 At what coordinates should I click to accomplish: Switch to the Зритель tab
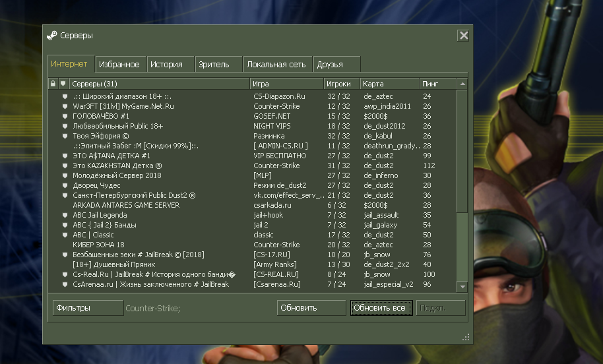218,64
